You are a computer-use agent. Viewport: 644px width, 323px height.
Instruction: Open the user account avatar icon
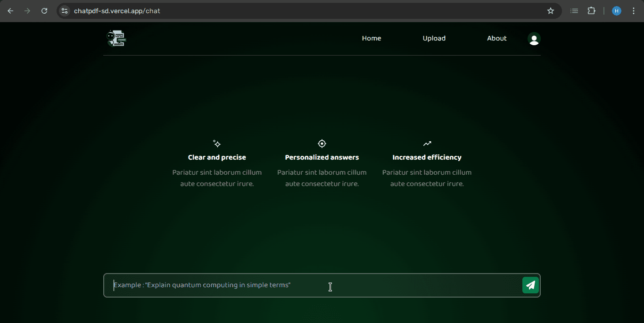534,39
